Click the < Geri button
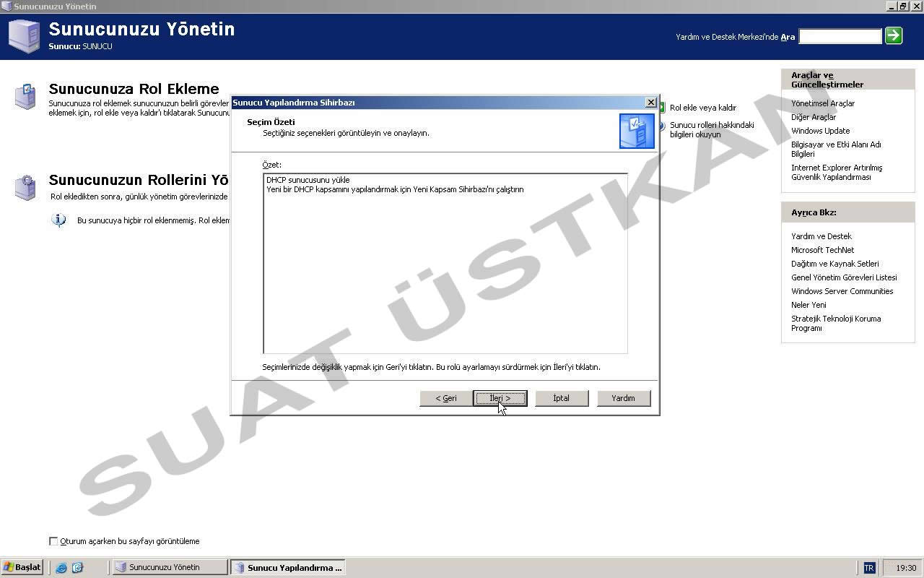 [x=446, y=398]
